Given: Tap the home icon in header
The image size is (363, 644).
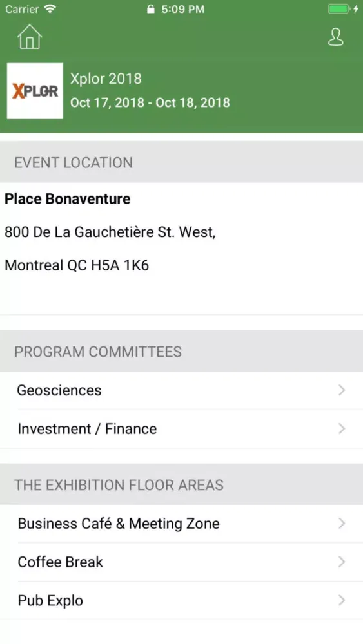Looking at the screenshot, I should pyautogui.click(x=30, y=37).
